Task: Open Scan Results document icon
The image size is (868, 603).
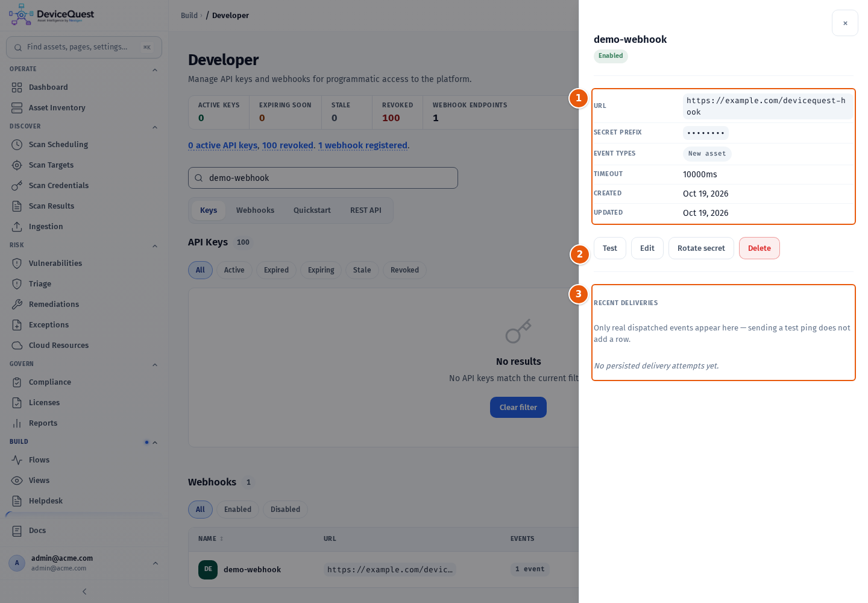Action: [x=17, y=206]
